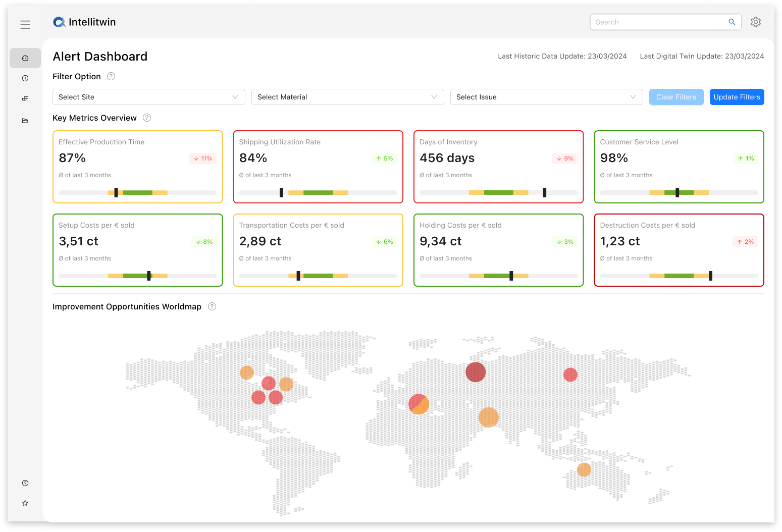Open the data table icon in sidebar
The image size is (782, 532).
pos(25,98)
